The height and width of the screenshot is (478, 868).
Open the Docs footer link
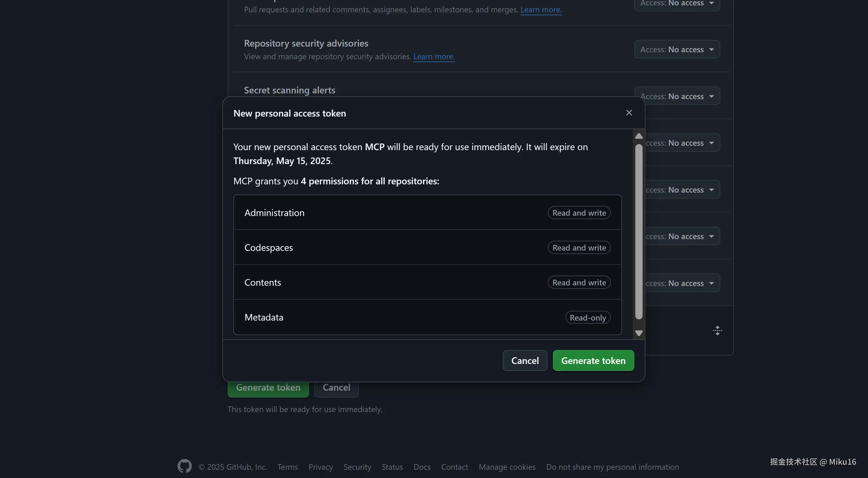pos(422,467)
